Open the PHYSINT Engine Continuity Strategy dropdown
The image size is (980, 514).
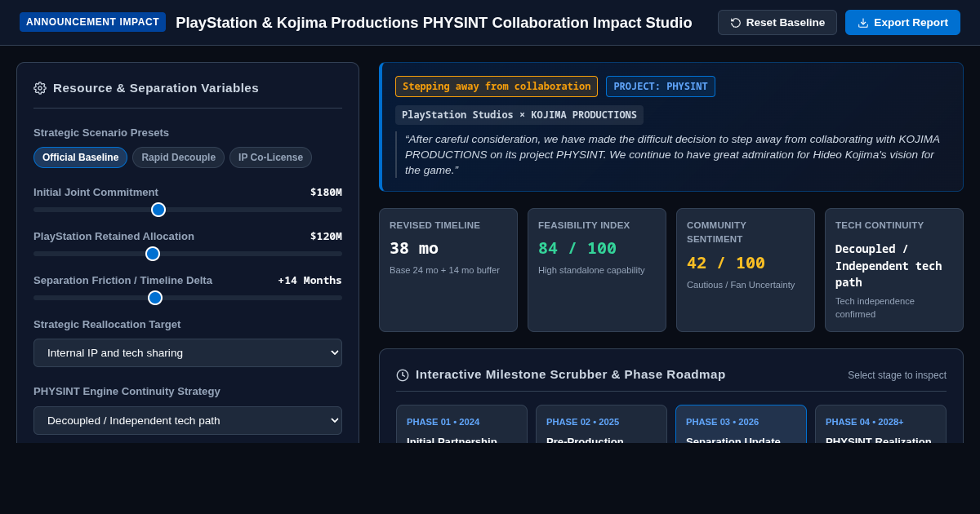click(188, 421)
